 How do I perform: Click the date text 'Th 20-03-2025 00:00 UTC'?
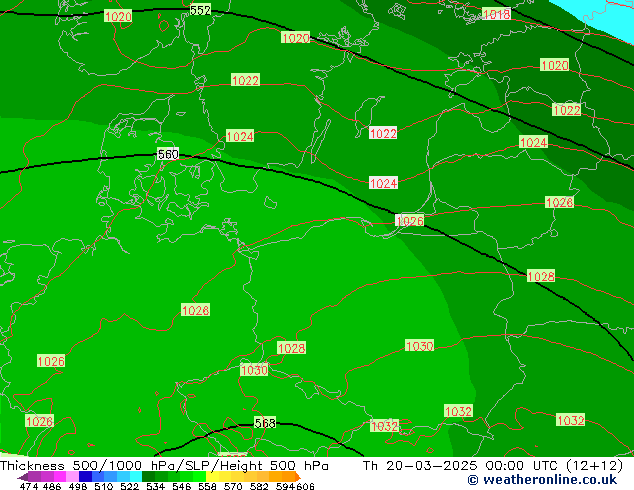pos(460,466)
